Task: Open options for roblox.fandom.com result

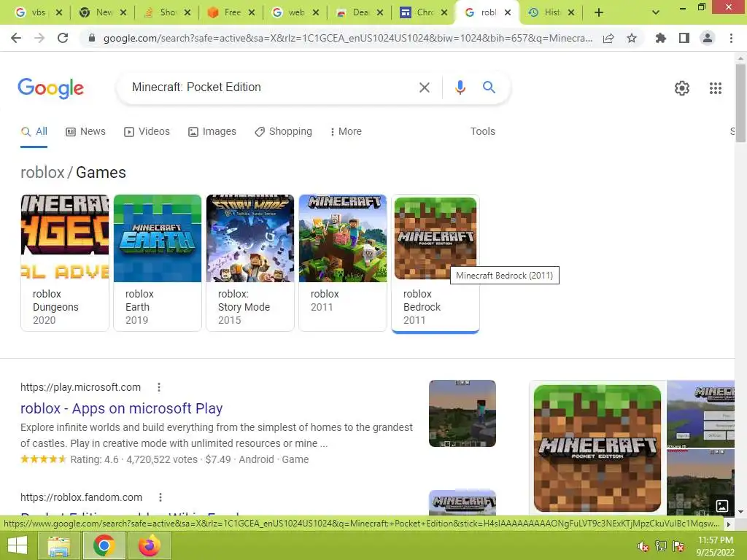Action: tap(160, 497)
